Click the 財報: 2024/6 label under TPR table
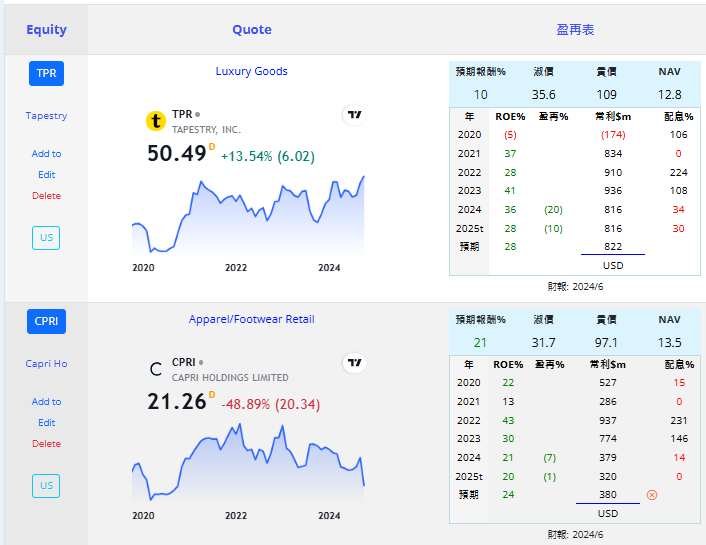706x545 pixels. pos(575,287)
